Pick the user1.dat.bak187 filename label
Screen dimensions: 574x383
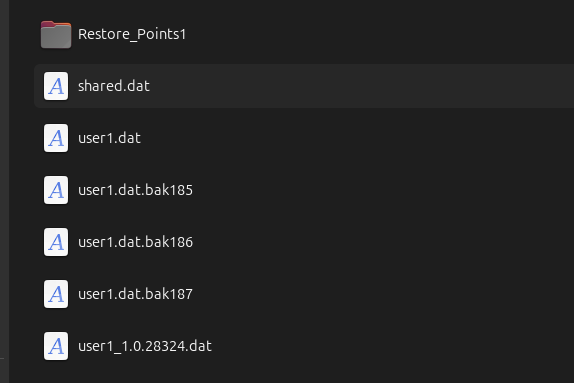click(135, 294)
